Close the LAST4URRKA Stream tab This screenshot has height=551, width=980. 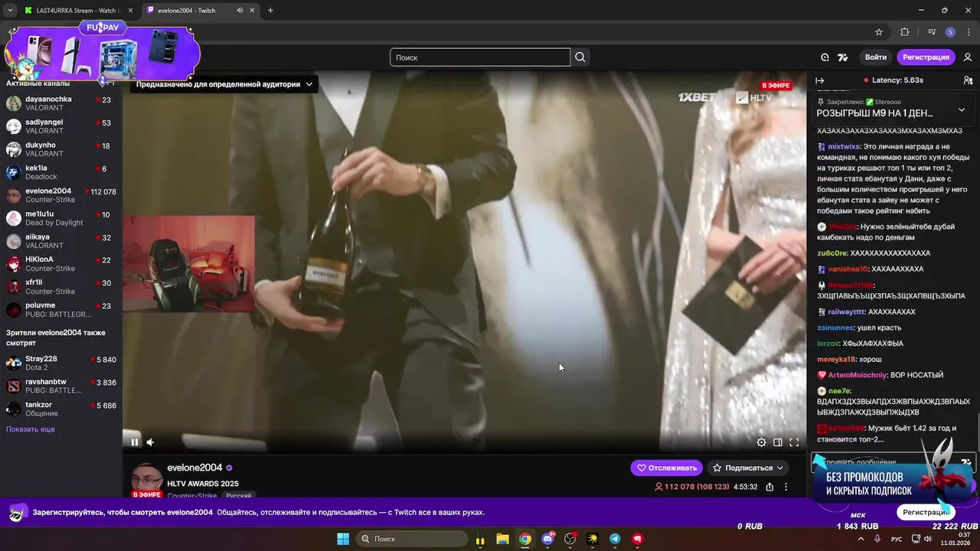(129, 11)
